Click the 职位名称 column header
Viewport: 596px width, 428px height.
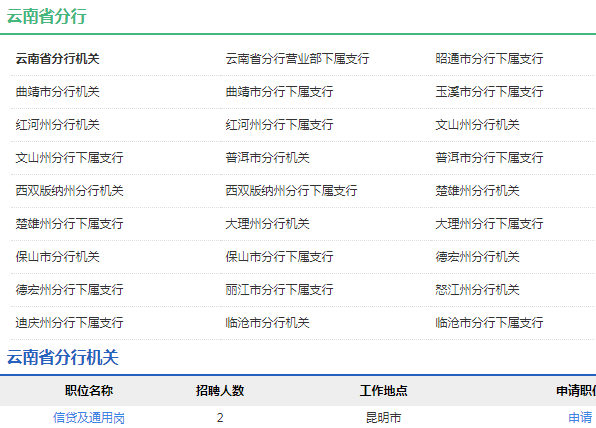89,391
